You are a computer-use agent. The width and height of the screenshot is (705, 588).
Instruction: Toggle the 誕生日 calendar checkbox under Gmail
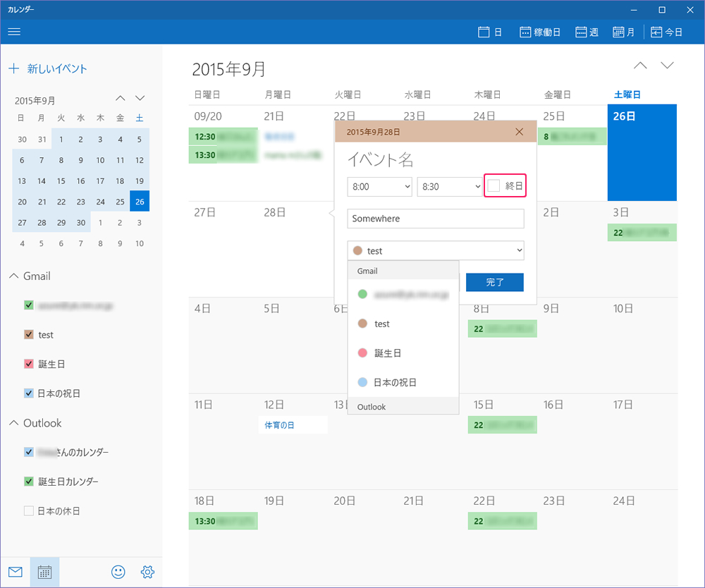(29, 364)
